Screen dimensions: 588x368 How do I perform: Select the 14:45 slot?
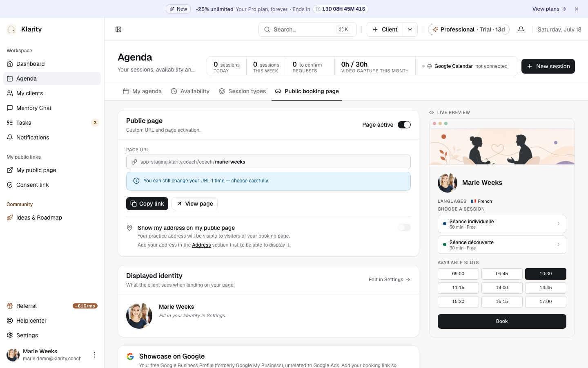pos(546,287)
